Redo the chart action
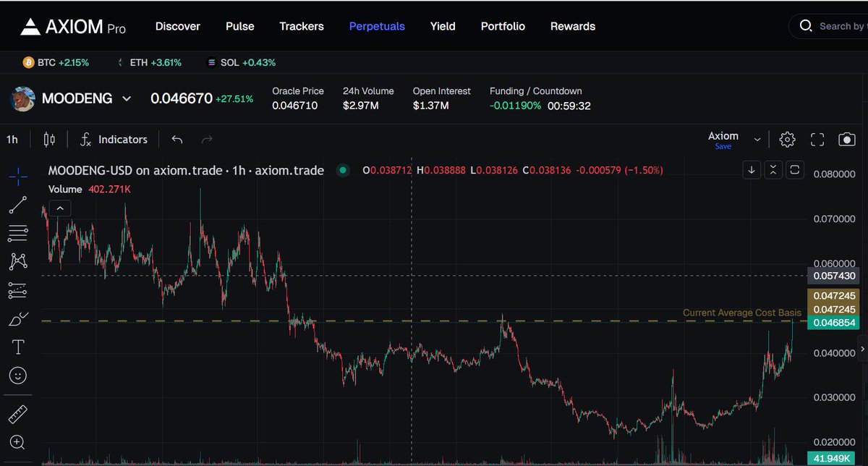 [207, 139]
